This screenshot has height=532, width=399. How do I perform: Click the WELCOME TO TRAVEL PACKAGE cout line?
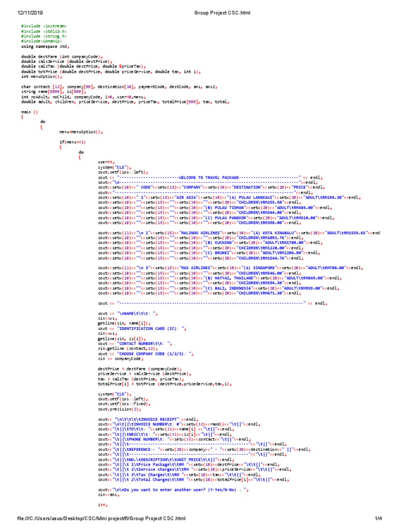(210, 178)
